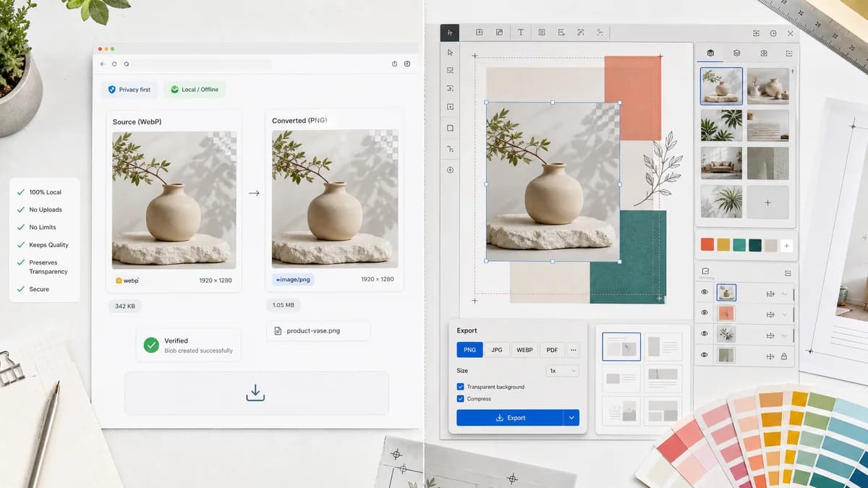Select the arrow pointer tool in left toolbar
Screen dimensions: 868x488
tap(450, 52)
